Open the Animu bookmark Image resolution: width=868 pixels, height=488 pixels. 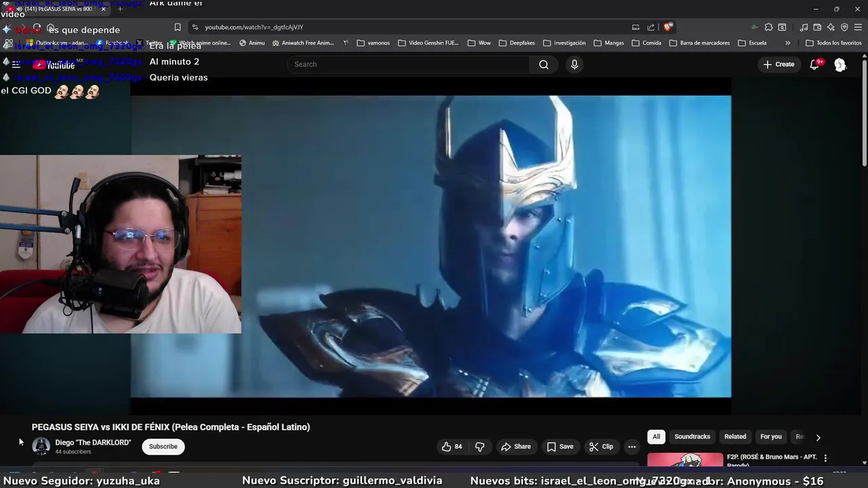coord(252,43)
